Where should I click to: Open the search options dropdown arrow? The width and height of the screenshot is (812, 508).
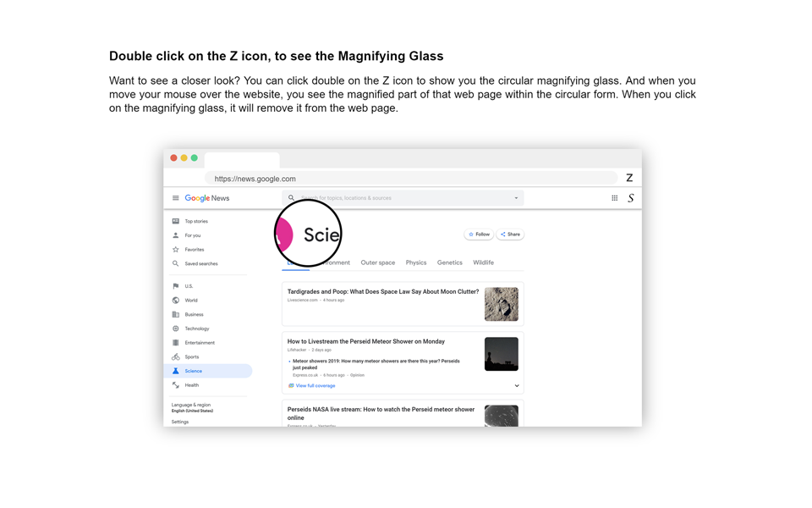pyautogui.click(x=516, y=198)
